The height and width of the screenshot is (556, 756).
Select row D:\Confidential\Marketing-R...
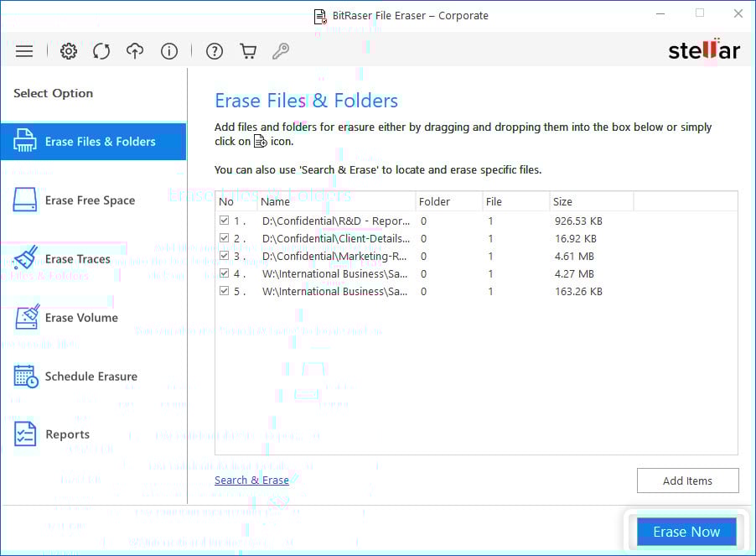[x=476, y=256]
